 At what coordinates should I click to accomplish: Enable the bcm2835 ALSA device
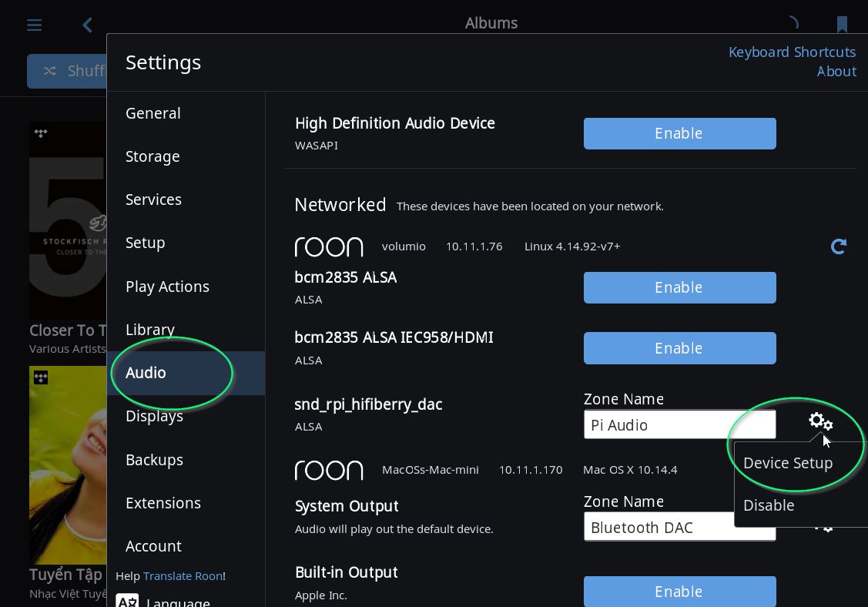tap(680, 287)
